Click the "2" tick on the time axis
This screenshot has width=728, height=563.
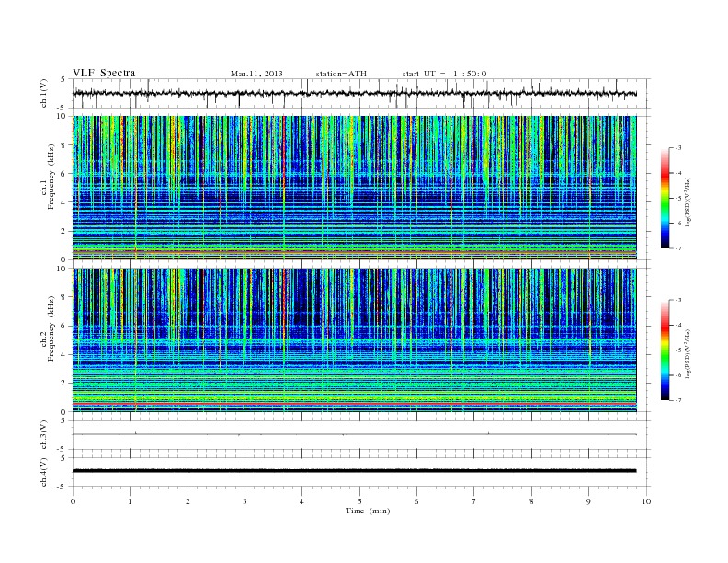[x=188, y=501]
